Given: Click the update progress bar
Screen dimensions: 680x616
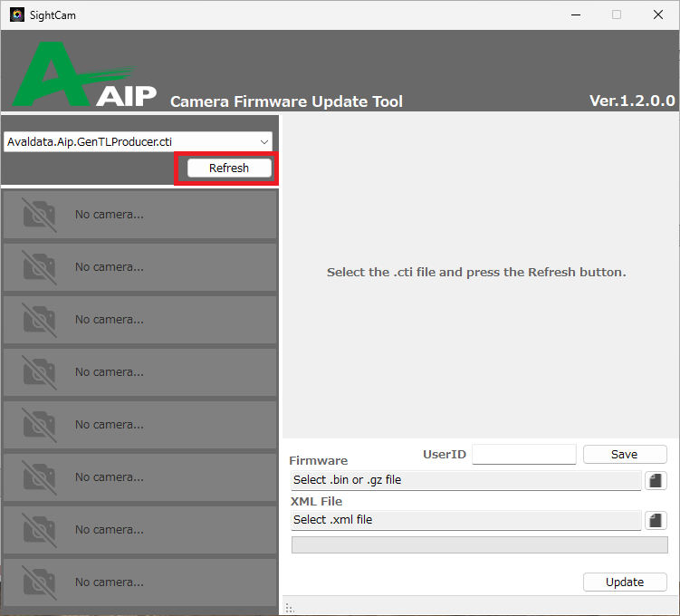Looking at the screenshot, I should (479, 544).
